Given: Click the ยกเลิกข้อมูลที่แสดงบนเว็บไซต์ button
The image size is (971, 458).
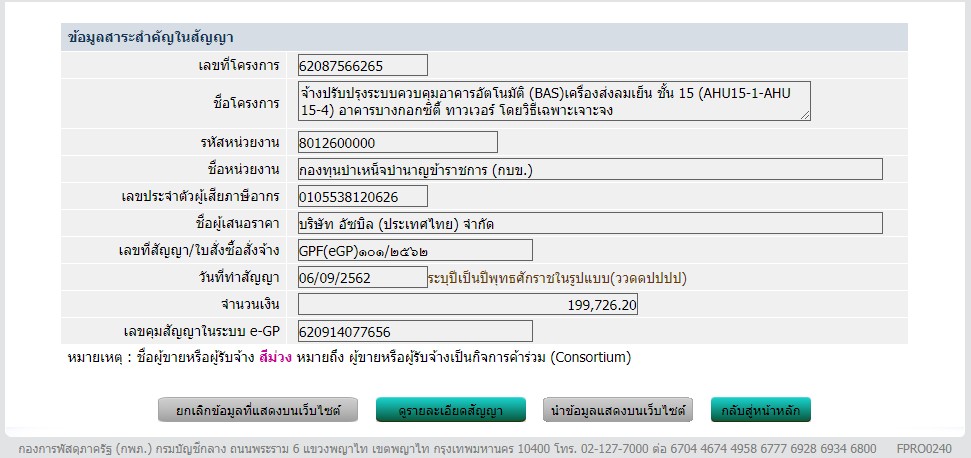Looking at the screenshot, I should coord(256,410).
